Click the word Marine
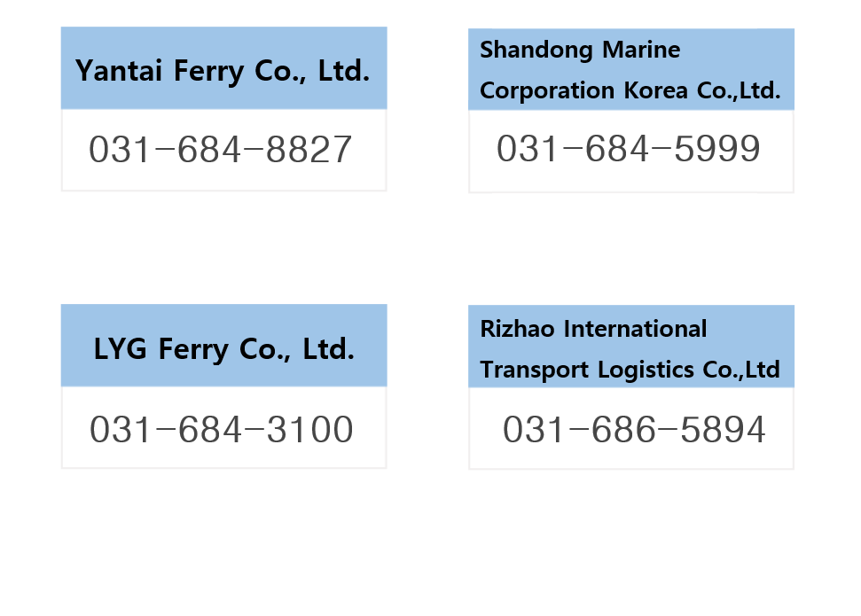861x616 pixels. pyautogui.click(x=641, y=50)
